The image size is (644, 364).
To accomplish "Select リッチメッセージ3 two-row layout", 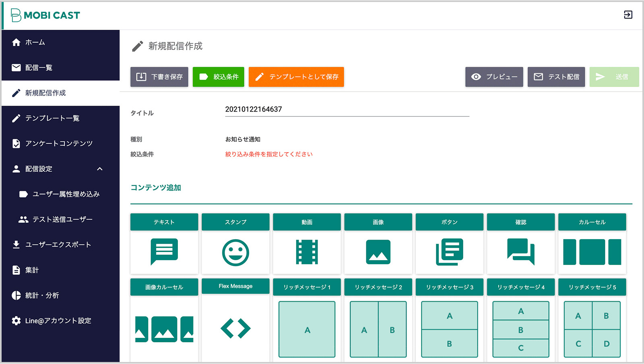I will (x=449, y=329).
